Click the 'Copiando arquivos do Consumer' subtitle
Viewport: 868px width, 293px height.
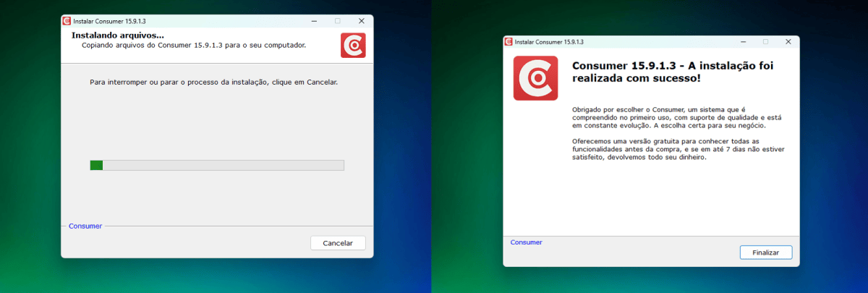click(x=193, y=45)
